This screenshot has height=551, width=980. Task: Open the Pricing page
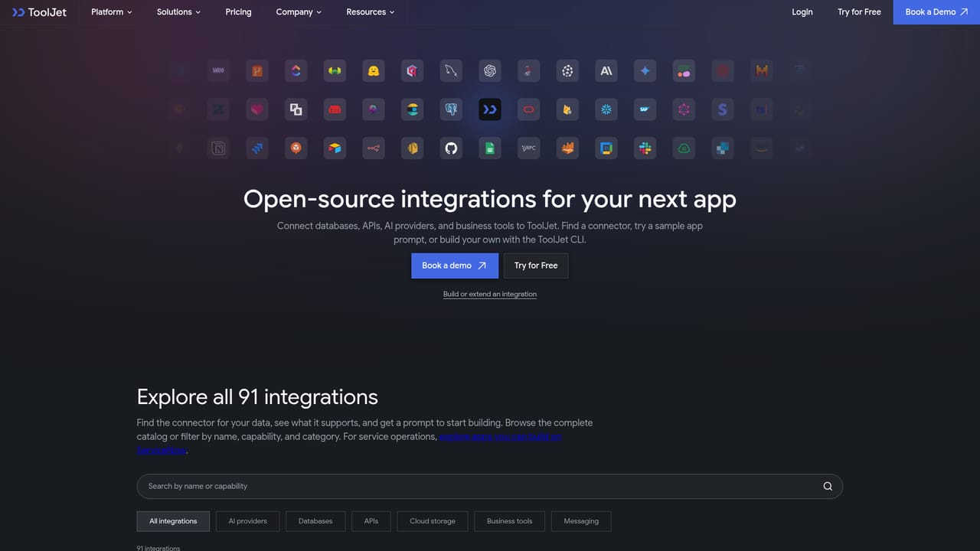click(239, 12)
